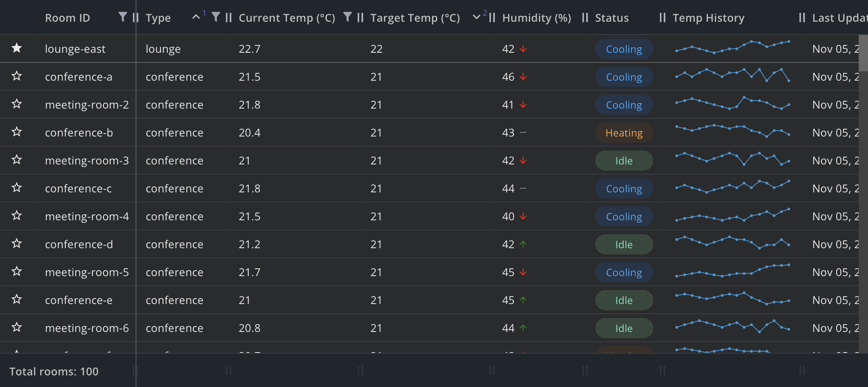868x387 pixels.
Task: Click the resize handle before Temp History column
Action: pyautogui.click(x=663, y=18)
